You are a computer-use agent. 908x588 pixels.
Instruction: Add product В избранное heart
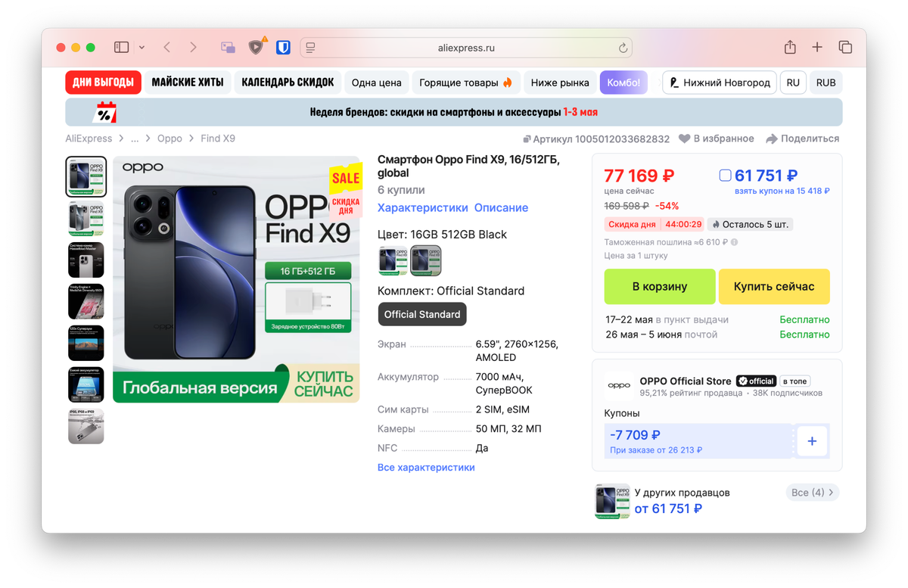tap(716, 138)
